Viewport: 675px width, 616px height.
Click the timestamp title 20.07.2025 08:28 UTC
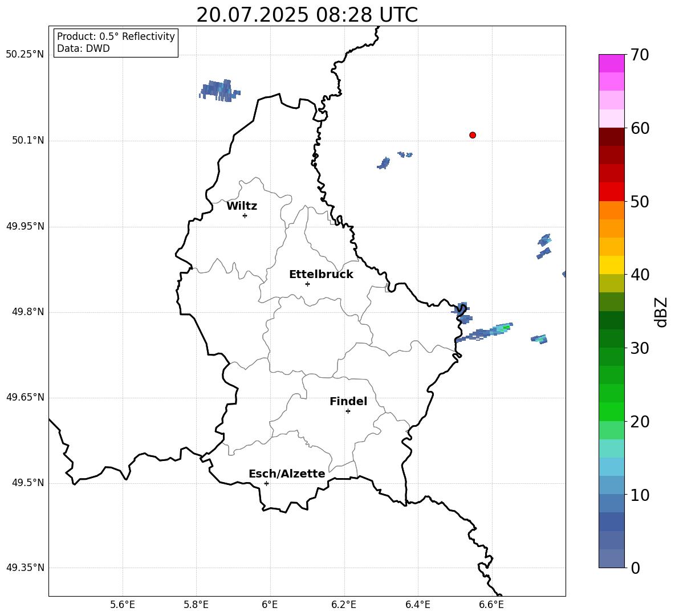[x=307, y=15]
